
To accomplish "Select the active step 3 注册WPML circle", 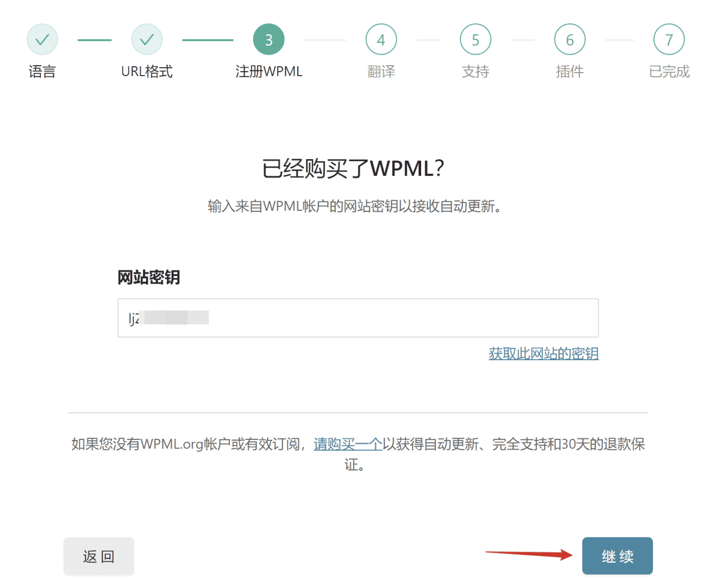I will (x=268, y=39).
